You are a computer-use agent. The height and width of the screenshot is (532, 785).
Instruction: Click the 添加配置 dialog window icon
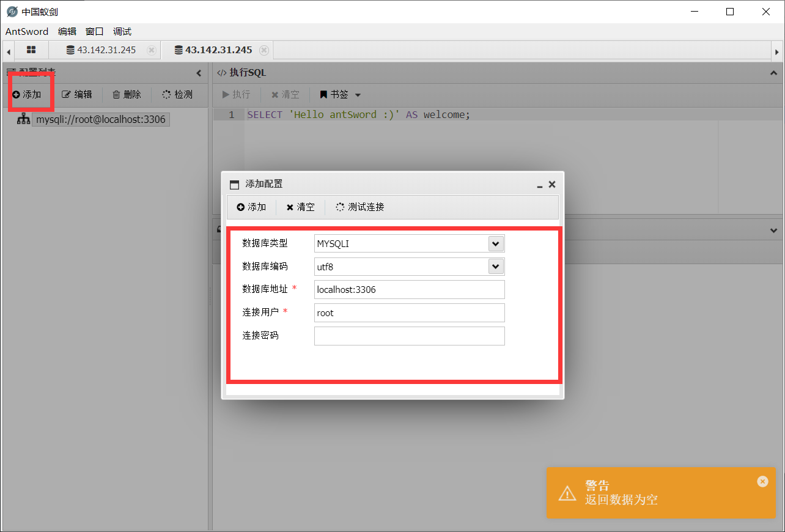234,185
